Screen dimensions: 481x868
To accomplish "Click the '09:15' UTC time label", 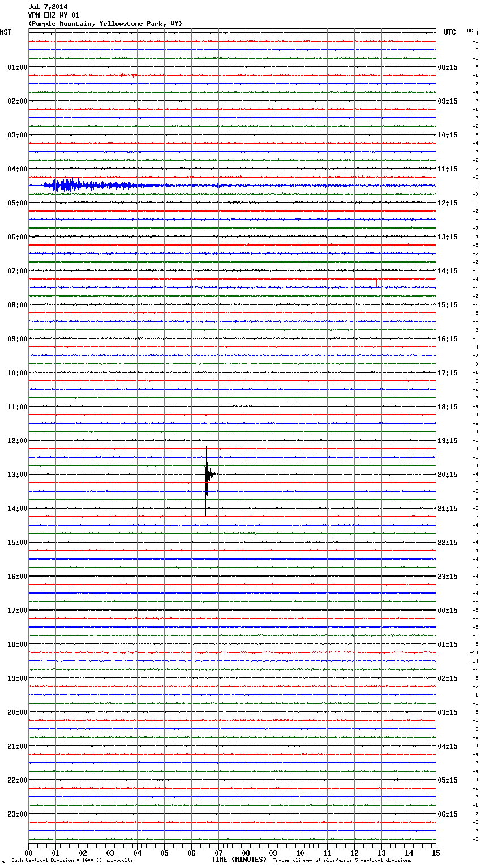I will [x=448, y=101].
